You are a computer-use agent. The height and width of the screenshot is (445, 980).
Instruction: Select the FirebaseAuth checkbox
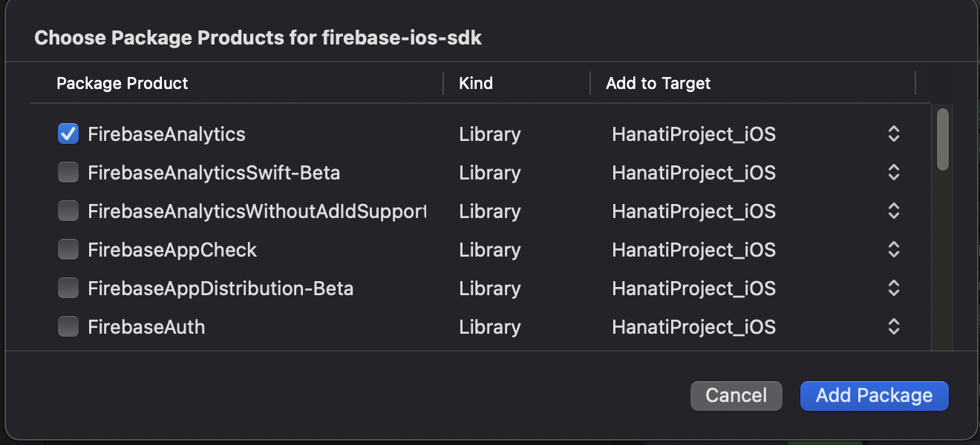point(68,327)
